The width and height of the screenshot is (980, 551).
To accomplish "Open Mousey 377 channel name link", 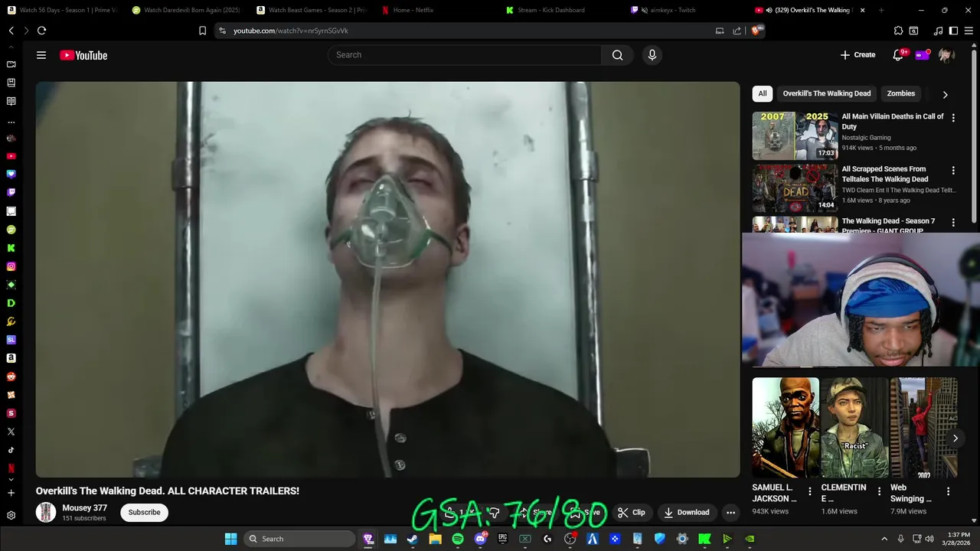I will click(84, 508).
